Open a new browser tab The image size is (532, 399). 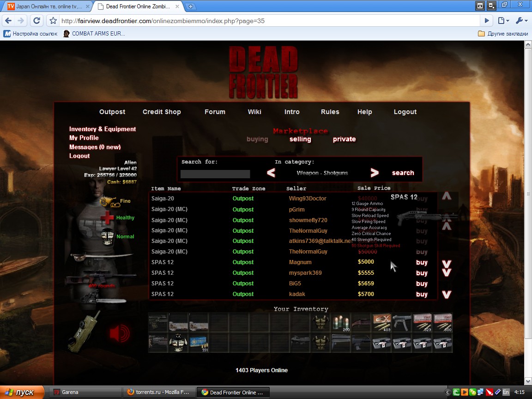[191, 6]
